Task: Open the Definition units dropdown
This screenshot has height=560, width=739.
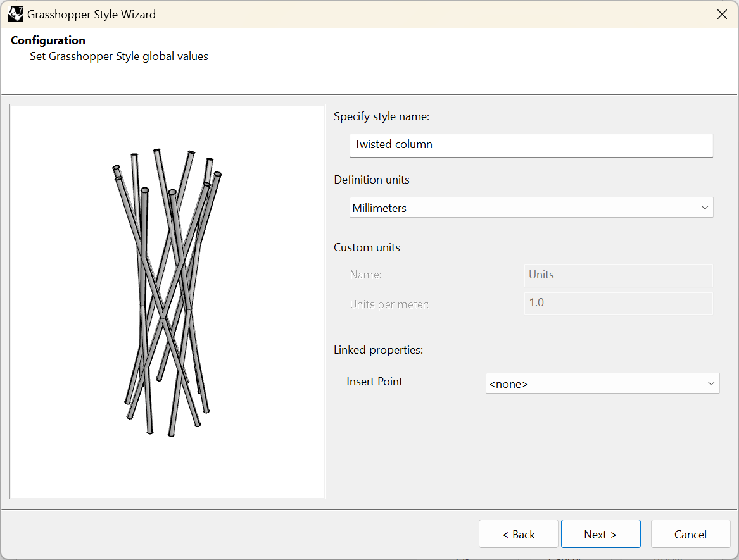Action: [x=531, y=208]
